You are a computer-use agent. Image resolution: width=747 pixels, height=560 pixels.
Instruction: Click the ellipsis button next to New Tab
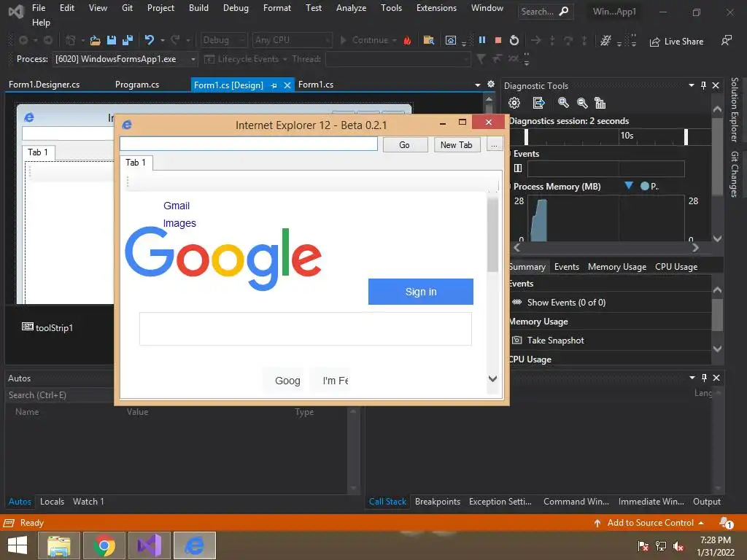point(494,145)
